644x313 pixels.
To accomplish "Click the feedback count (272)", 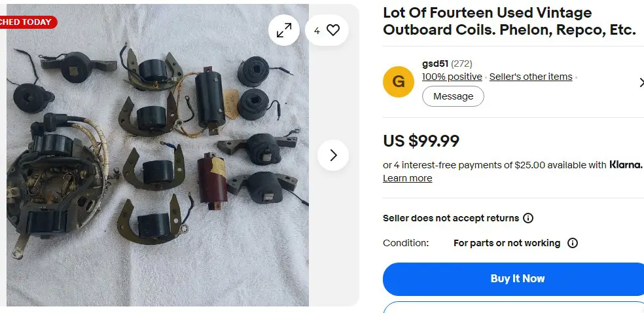I will pyautogui.click(x=461, y=64).
